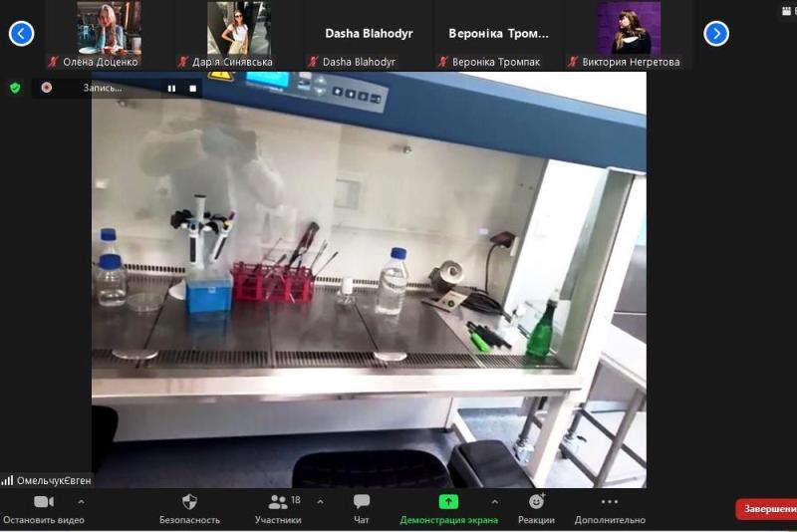The height and width of the screenshot is (532, 797).
Task: Click muted mic icon beside Вероніка Тромпак
Action: pyautogui.click(x=442, y=62)
